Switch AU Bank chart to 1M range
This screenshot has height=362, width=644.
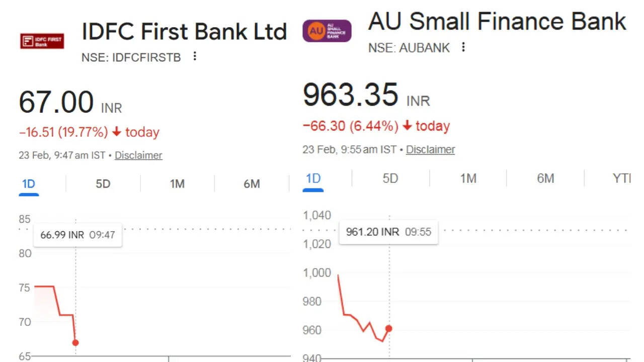468,178
